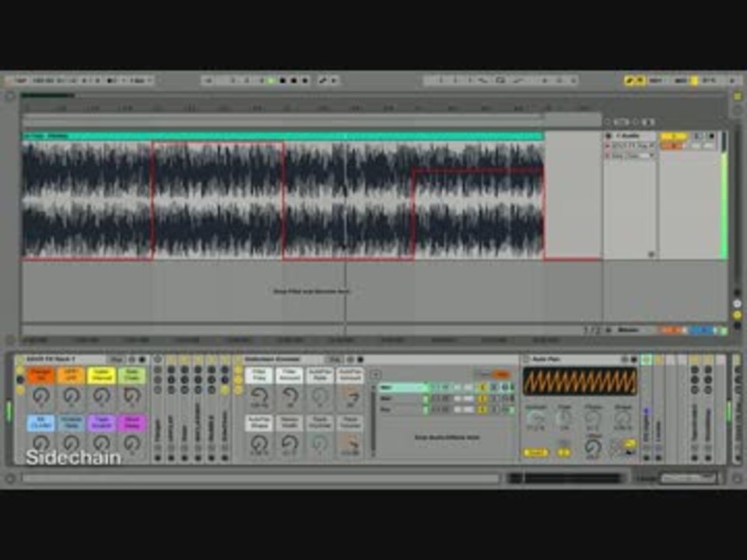
Task: Toggle solo on the first chain
Action: click(493, 387)
